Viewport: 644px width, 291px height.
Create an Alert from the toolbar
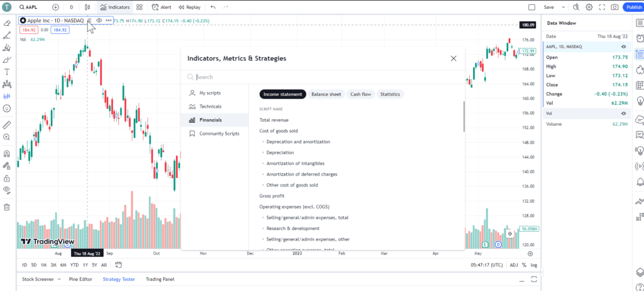(162, 7)
